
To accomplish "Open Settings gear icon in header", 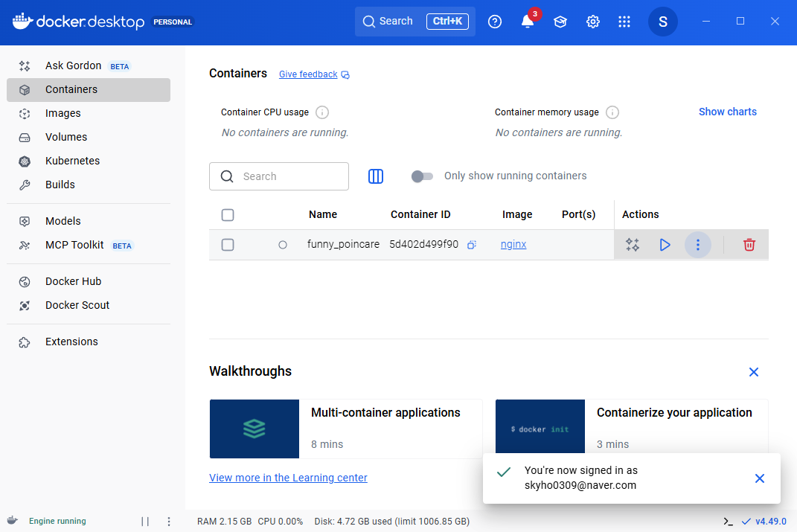I will pyautogui.click(x=592, y=22).
